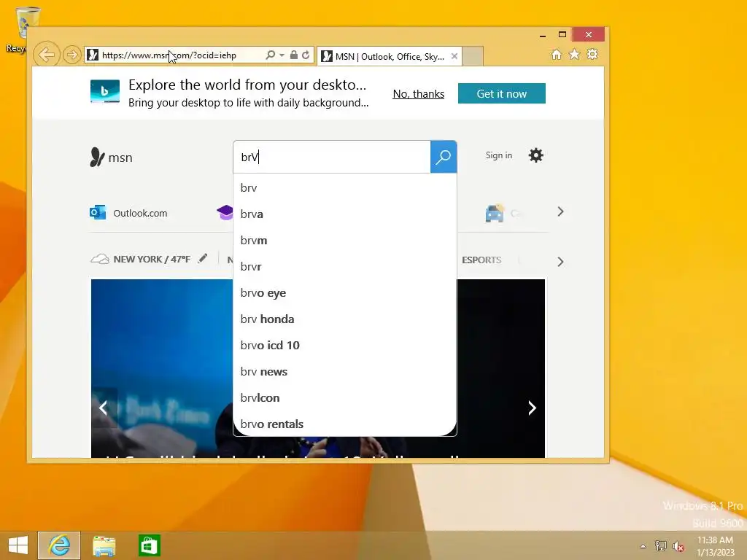The height and width of the screenshot is (560, 747).
Task: Click the URL text in address bar
Action: pyautogui.click(x=169, y=55)
